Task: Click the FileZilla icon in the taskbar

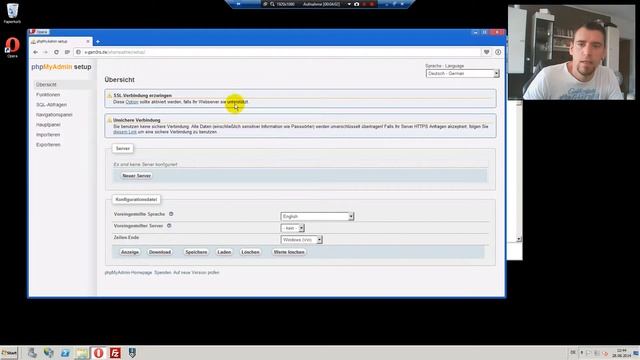Action: pos(115,353)
